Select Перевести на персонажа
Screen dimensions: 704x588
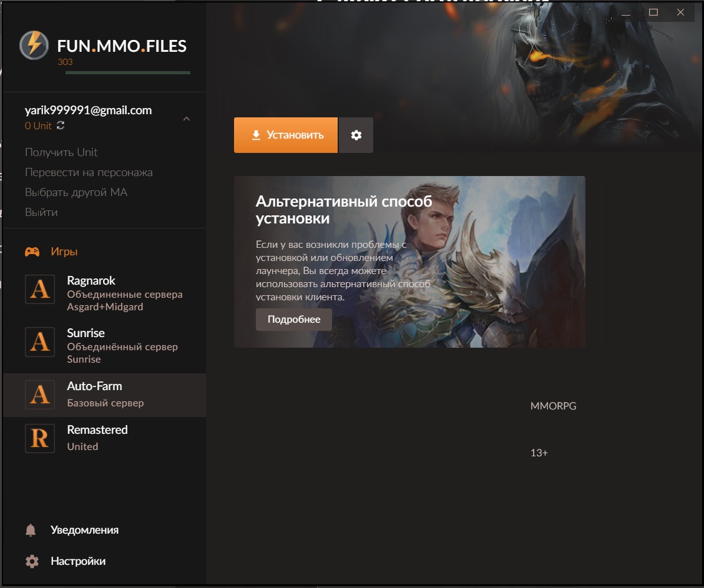(89, 172)
